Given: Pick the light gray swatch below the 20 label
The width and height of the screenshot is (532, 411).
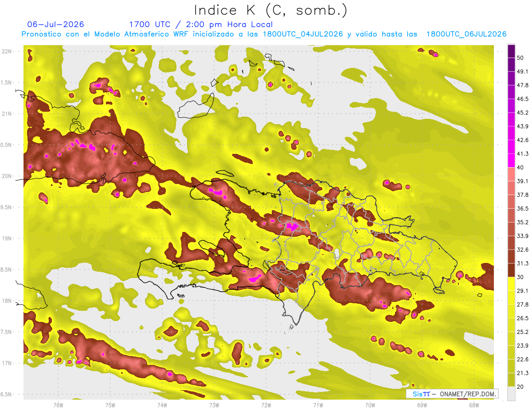Looking at the screenshot, I should pos(511,394).
